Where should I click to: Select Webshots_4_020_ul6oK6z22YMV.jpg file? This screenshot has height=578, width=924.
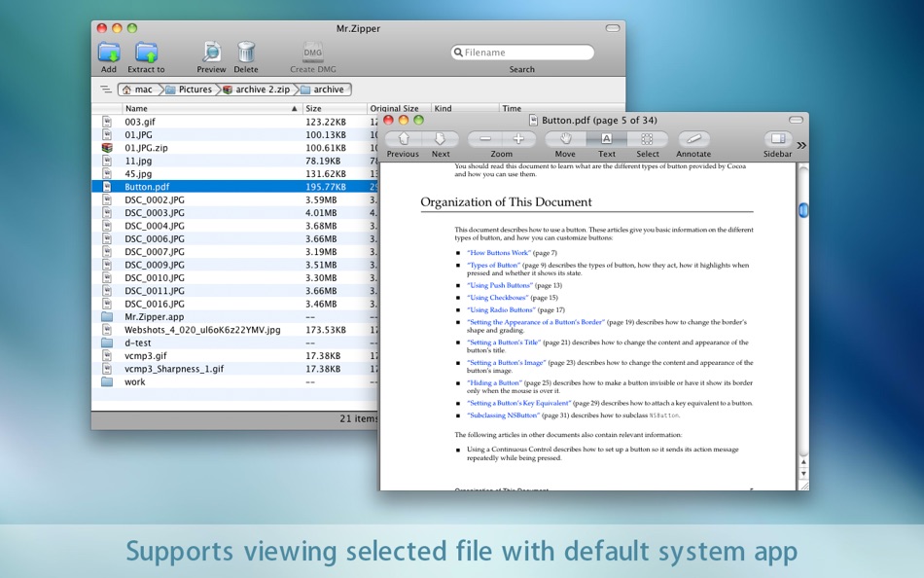[x=234, y=330]
